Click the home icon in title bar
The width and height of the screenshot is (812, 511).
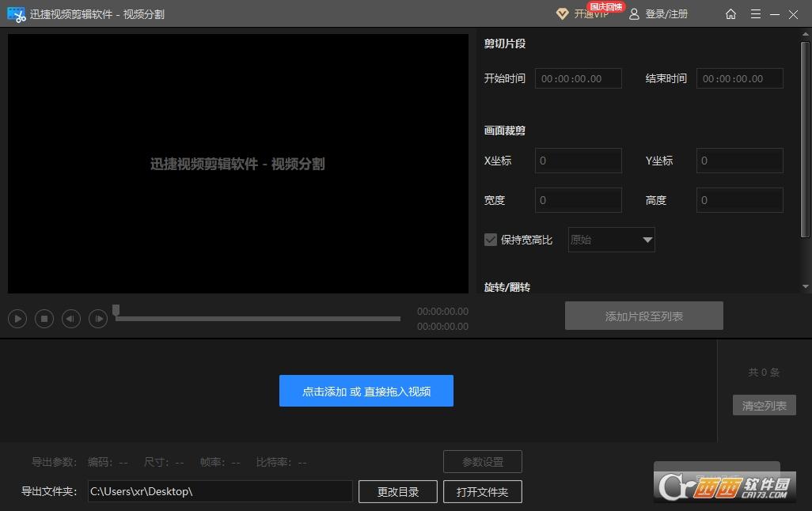(x=730, y=14)
